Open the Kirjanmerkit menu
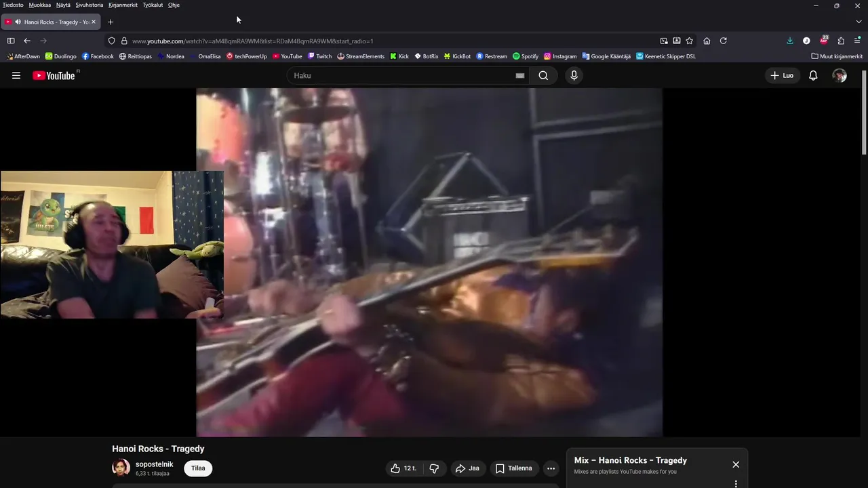Viewport: 868px width, 488px height. pyautogui.click(x=123, y=5)
